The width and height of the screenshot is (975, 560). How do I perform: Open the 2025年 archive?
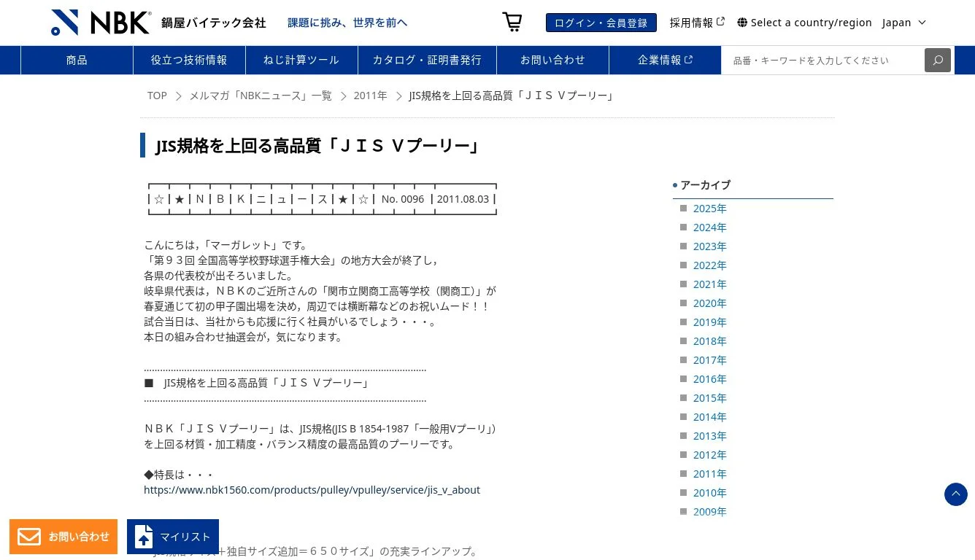(710, 209)
